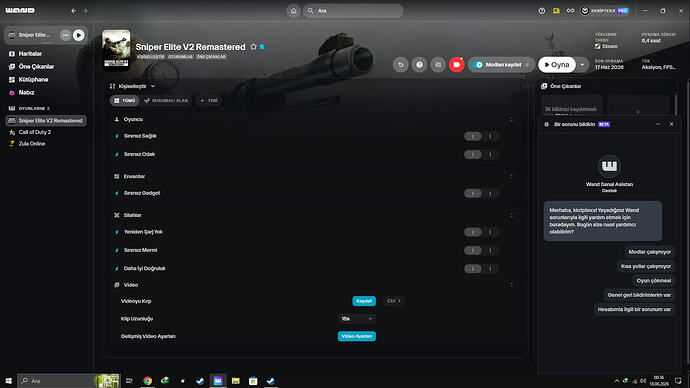Click the undo arrow icon near Oyna
The width and height of the screenshot is (690, 388).
click(400, 65)
